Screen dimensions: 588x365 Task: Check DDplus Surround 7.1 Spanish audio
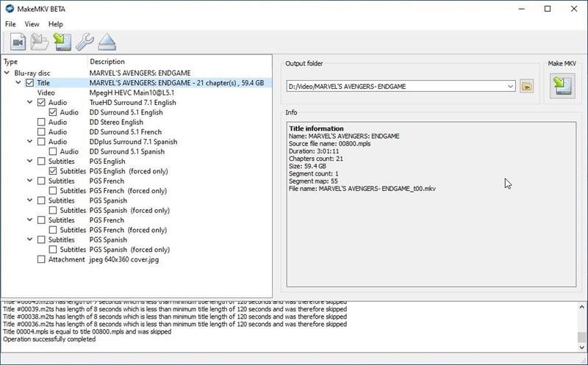tap(41, 142)
